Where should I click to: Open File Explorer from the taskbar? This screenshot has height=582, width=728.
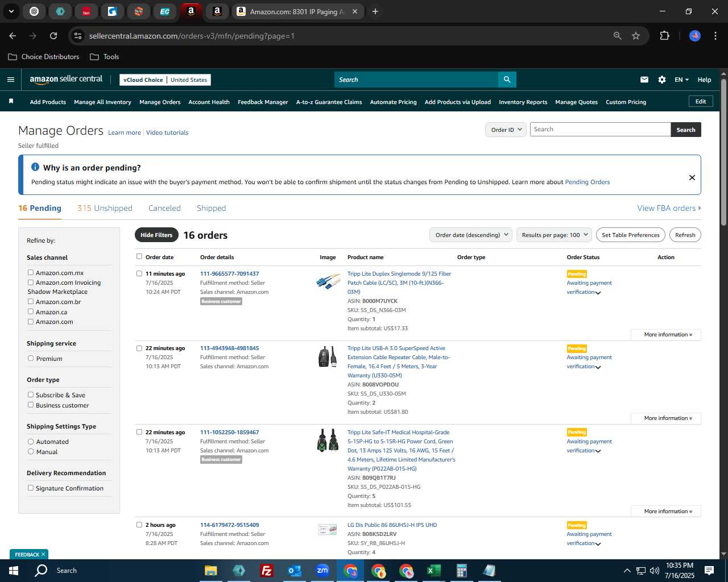click(210, 571)
